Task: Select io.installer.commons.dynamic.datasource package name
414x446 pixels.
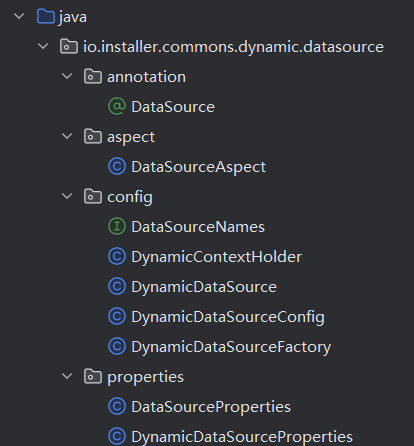Action: pyautogui.click(x=233, y=47)
